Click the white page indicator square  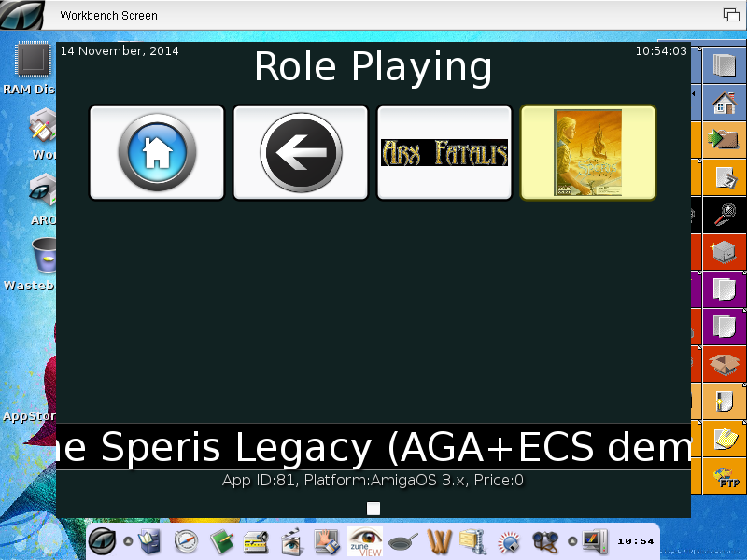373,509
